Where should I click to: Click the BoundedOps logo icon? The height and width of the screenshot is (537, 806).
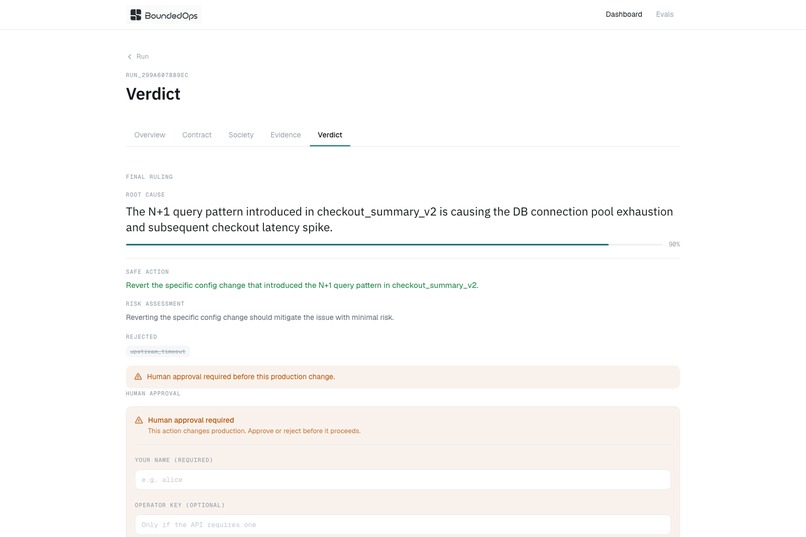(136, 15)
